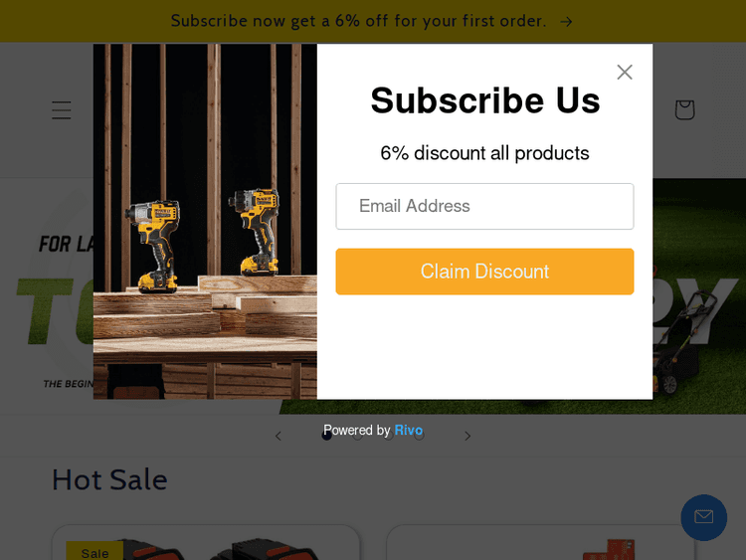Click the Sale badge on product
Image resolution: width=746 pixels, height=560 pixels.
pos(94,552)
